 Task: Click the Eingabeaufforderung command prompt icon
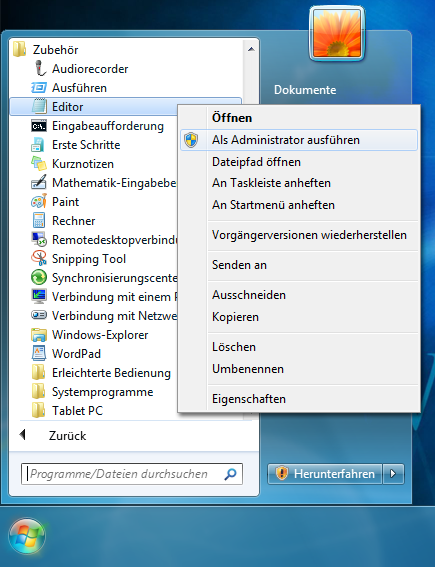click(39, 126)
